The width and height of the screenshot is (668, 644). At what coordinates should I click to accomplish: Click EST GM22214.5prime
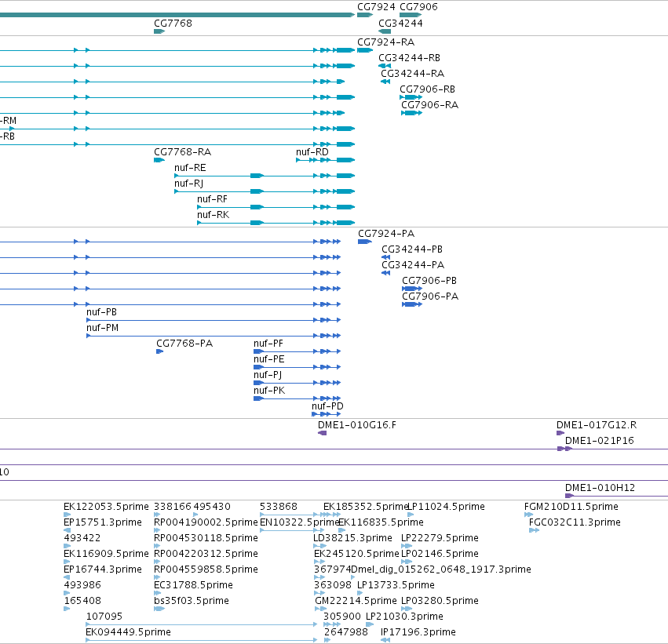coord(321,609)
